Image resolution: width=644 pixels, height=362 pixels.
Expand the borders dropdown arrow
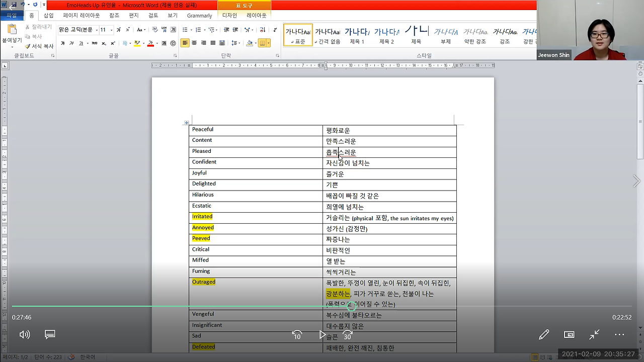(269, 43)
